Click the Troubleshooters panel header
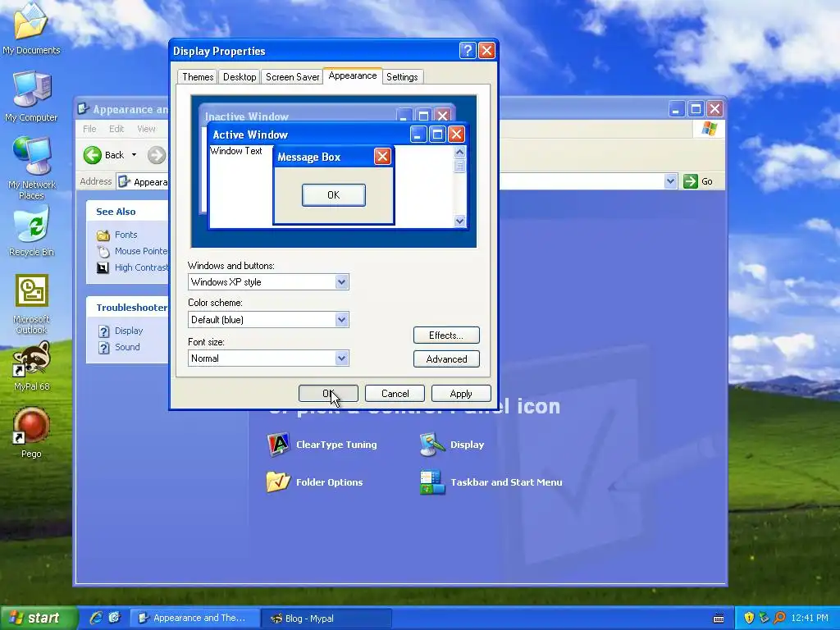The image size is (840, 630). [x=127, y=307]
